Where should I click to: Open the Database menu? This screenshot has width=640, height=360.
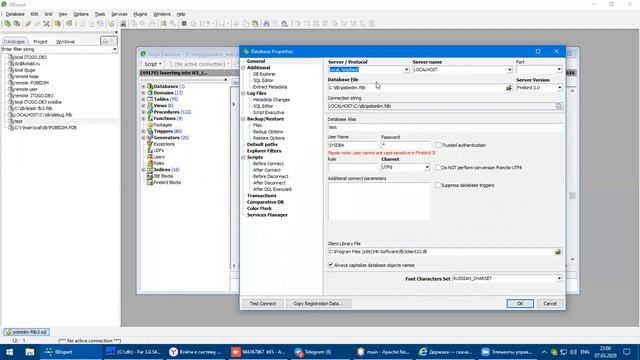[x=15, y=14]
